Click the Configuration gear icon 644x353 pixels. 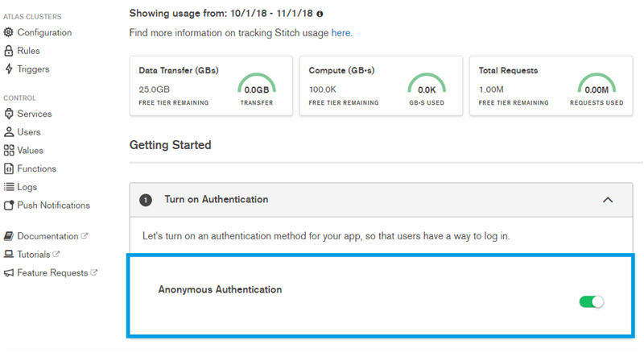point(9,33)
